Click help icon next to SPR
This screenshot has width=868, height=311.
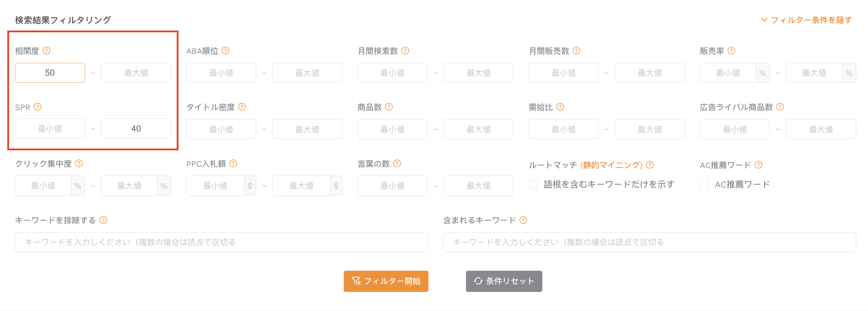tap(38, 107)
